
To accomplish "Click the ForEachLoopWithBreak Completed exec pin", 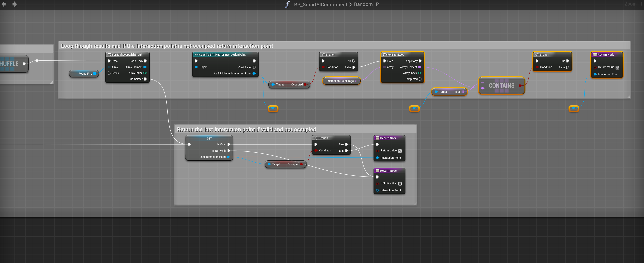I will (x=146, y=79).
